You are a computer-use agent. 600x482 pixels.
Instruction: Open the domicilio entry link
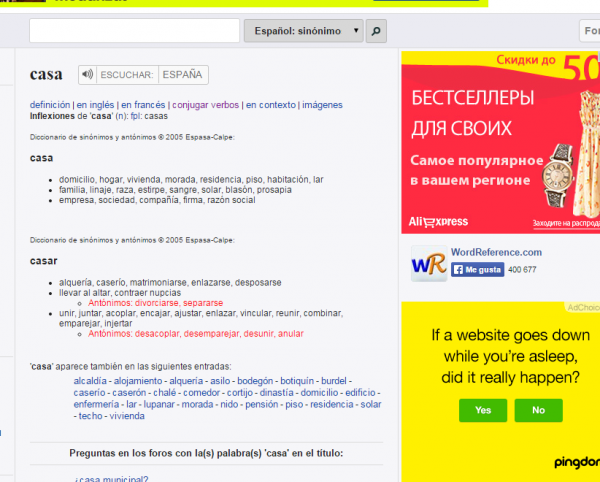(319, 392)
